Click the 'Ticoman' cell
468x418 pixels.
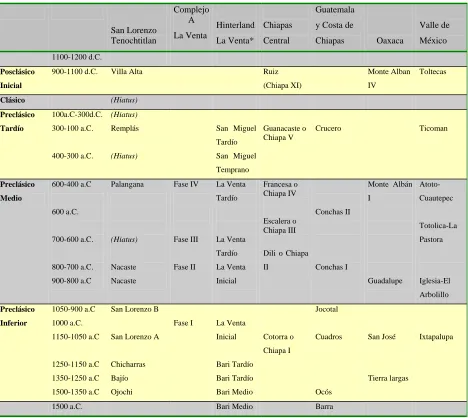point(433,128)
